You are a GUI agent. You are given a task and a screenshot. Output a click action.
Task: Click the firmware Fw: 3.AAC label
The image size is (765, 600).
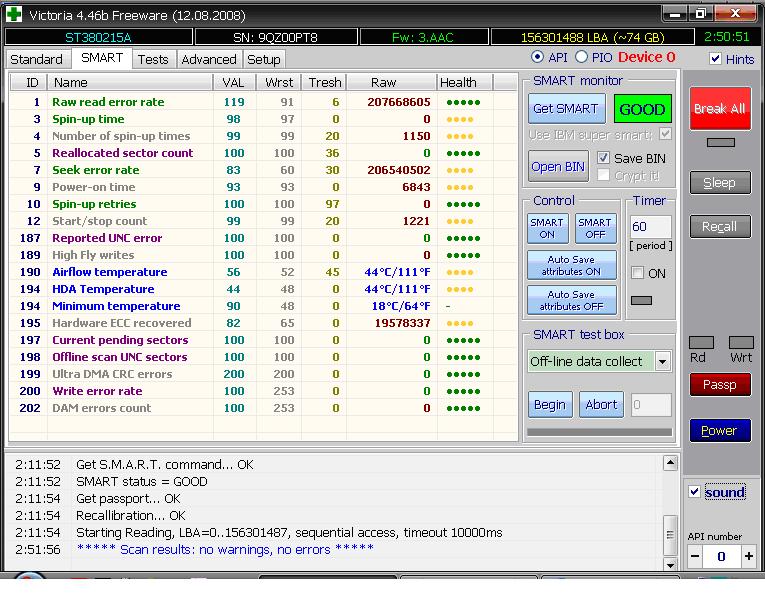pos(423,37)
